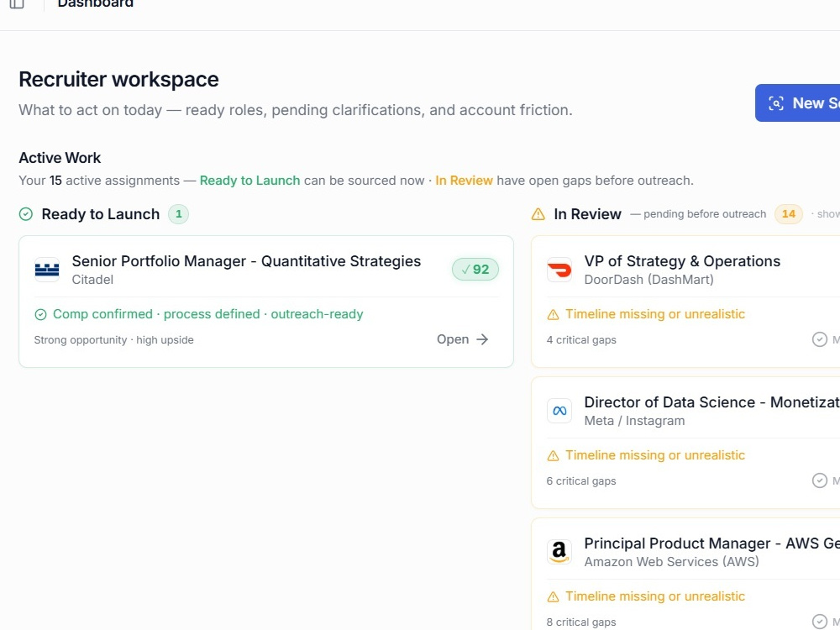Click the orange In Review link text

click(464, 181)
